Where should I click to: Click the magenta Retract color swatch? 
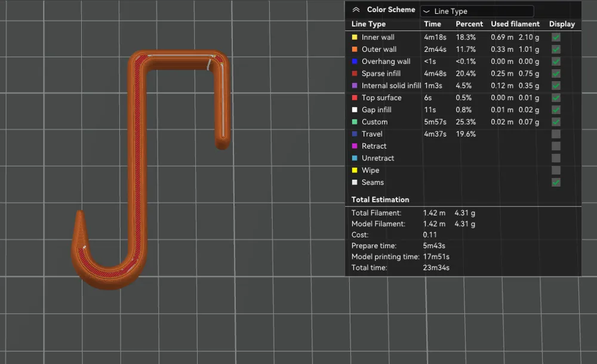[x=355, y=146]
